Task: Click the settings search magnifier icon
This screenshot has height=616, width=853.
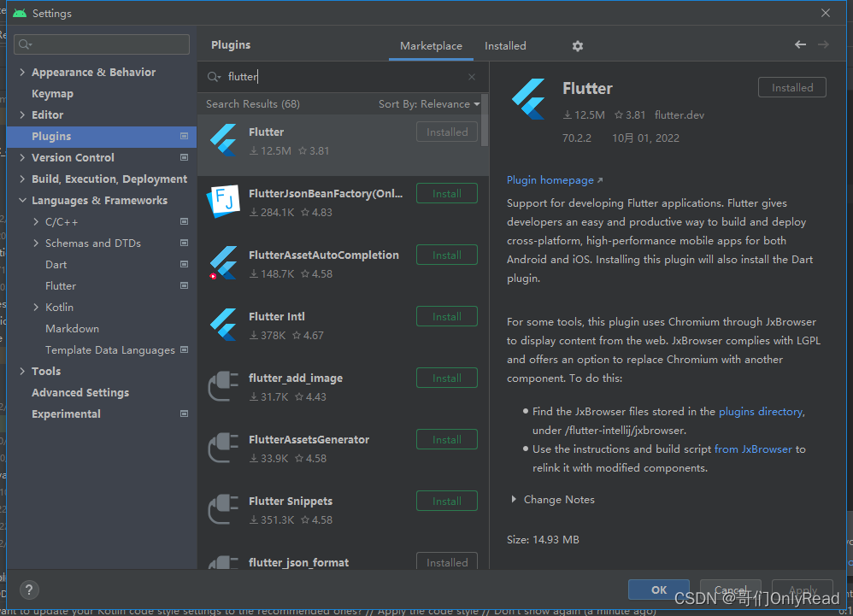Action: point(25,44)
